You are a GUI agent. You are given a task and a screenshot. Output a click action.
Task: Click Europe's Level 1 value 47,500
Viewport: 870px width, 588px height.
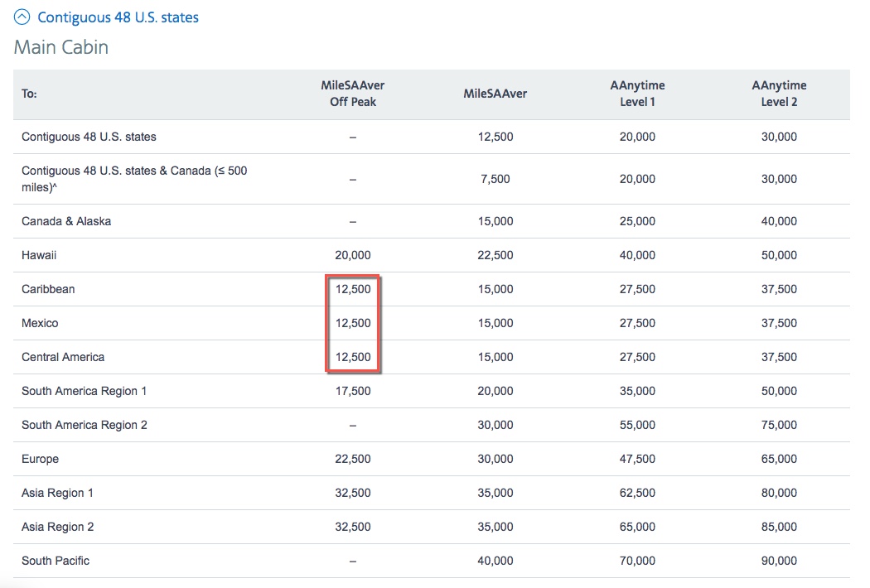637,459
